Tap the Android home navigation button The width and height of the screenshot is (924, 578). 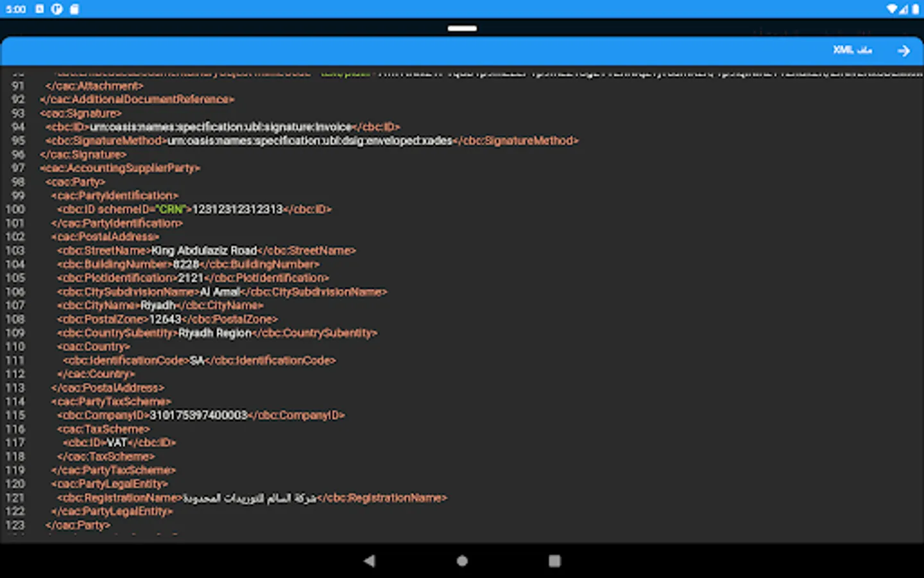tap(462, 561)
